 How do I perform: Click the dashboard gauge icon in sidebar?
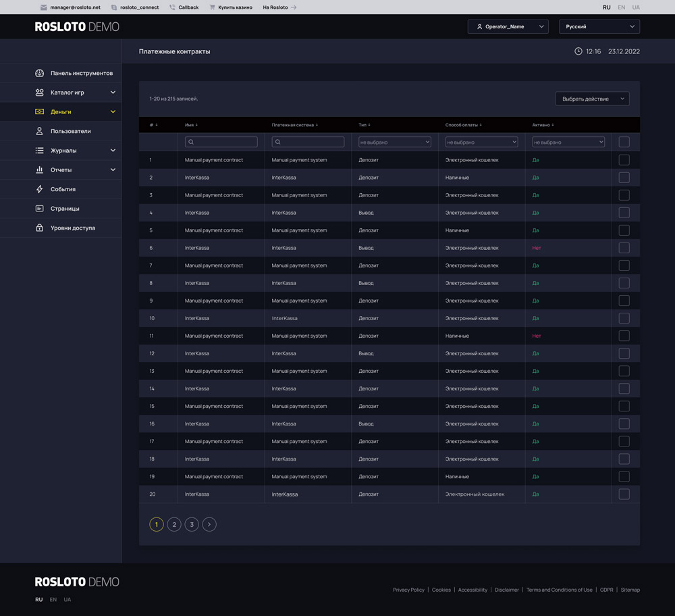coord(39,73)
